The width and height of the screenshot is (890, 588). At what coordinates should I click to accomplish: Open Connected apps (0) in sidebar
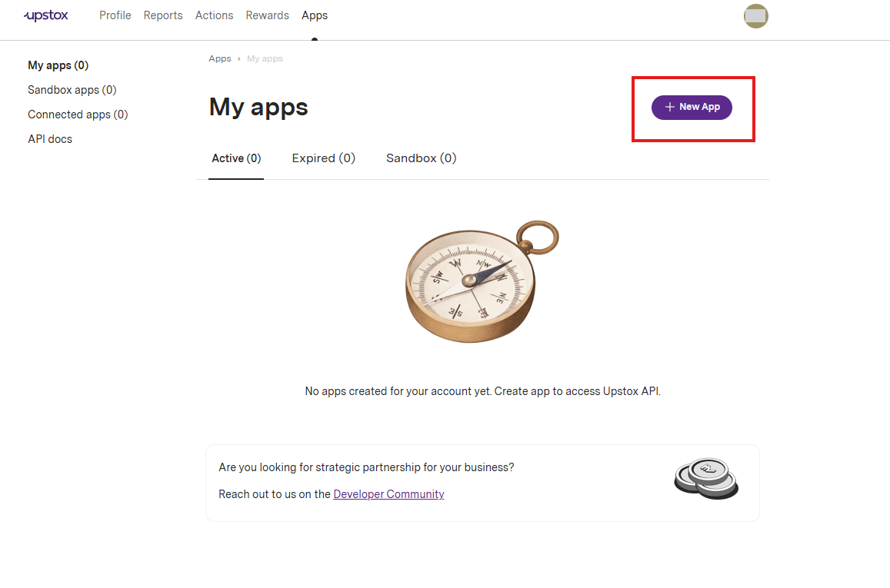[78, 115]
